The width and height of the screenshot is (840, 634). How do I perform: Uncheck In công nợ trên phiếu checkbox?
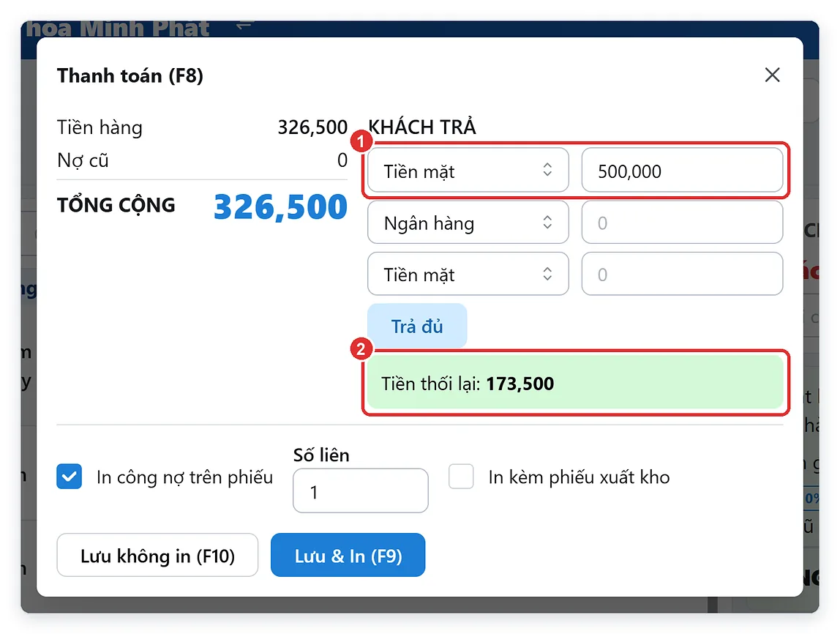[69, 477]
